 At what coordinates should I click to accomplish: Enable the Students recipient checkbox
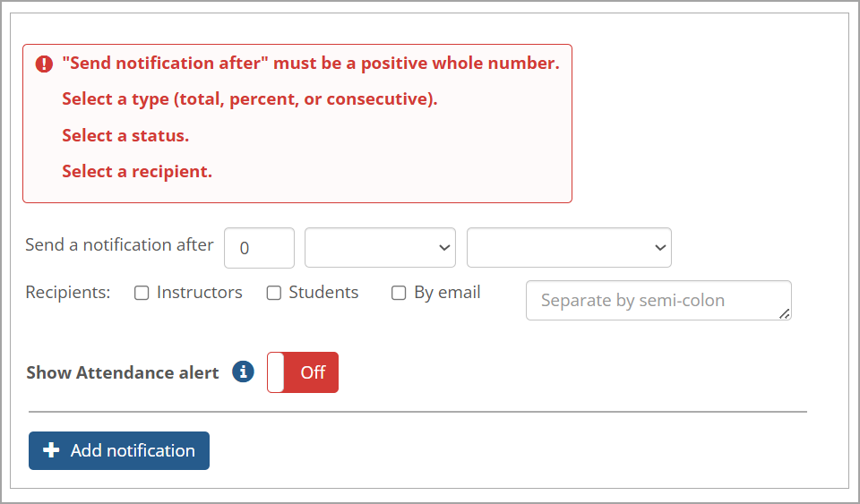[x=274, y=293]
